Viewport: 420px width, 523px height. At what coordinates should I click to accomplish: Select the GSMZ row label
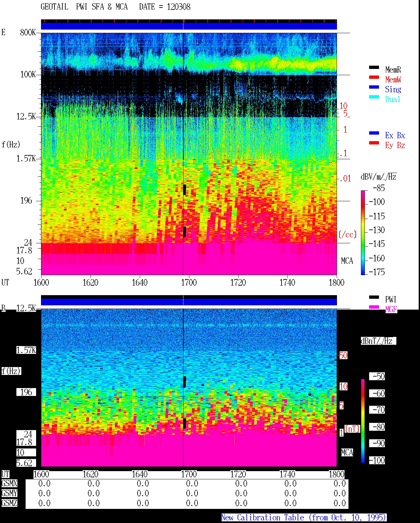(x=9, y=503)
